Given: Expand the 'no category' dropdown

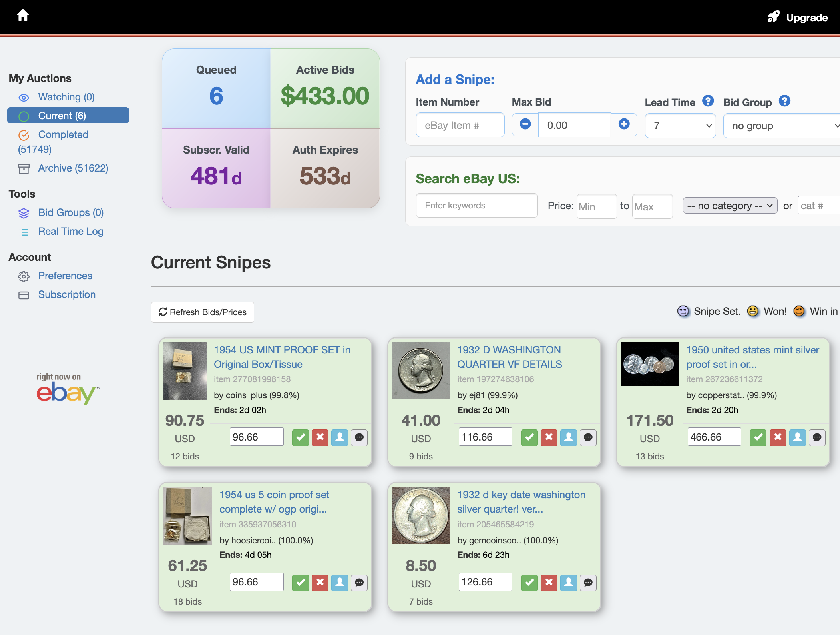Looking at the screenshot, I should pos(730,206).
